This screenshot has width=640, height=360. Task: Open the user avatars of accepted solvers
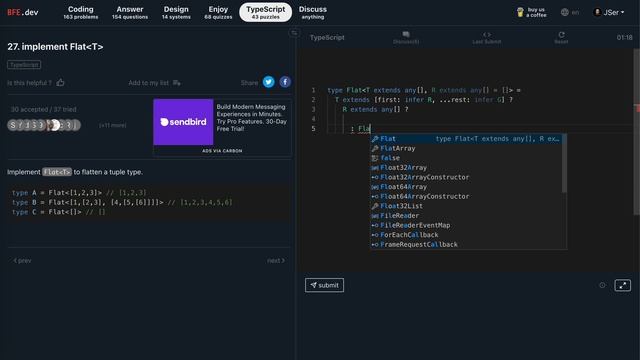pos(44,125)
